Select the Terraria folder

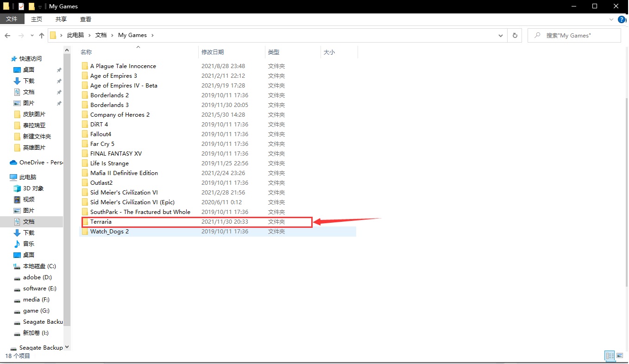(101, 222)
